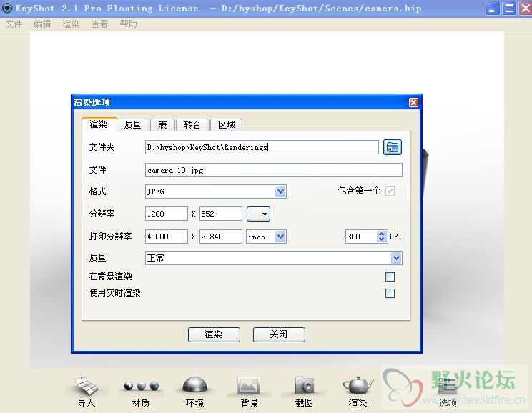Open the 导入 import tool
The height and width of the screenshot is (413, 532).
point(86,392)
